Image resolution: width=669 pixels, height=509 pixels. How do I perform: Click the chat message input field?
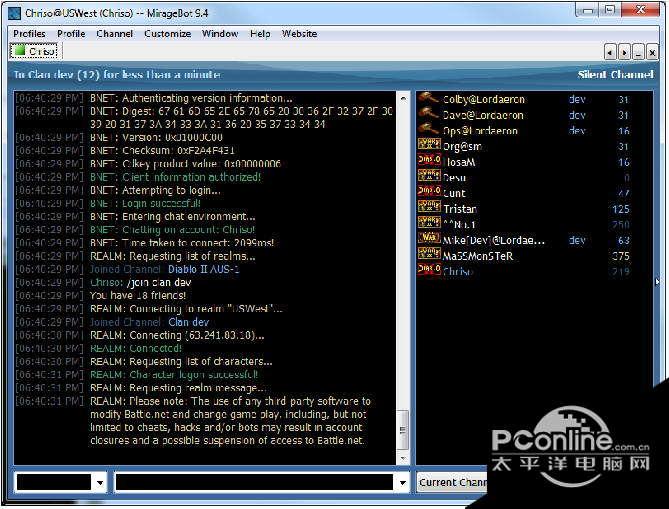254,483
